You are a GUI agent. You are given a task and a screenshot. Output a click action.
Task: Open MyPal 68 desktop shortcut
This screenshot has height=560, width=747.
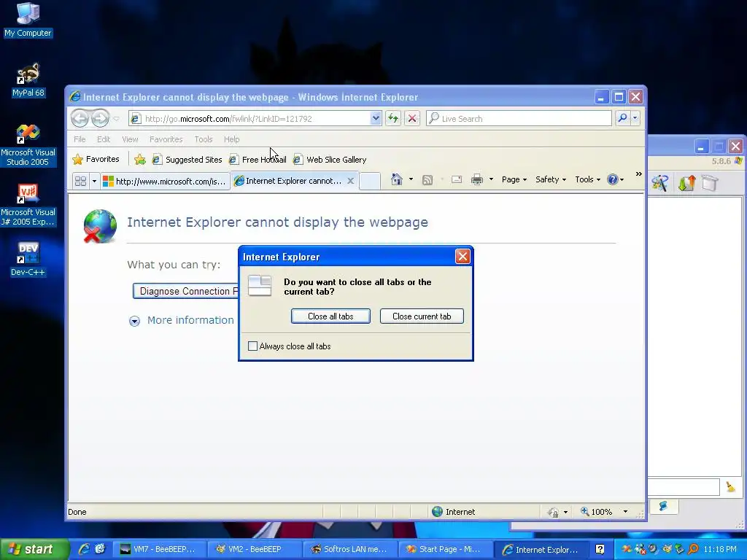point(28,80)
